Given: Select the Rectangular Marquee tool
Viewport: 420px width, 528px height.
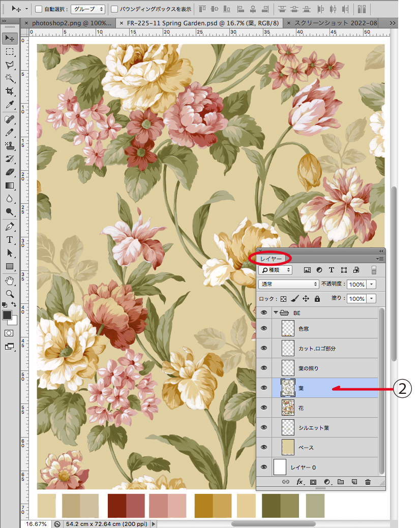Looking at the screenshot, I should coord(10,51).
